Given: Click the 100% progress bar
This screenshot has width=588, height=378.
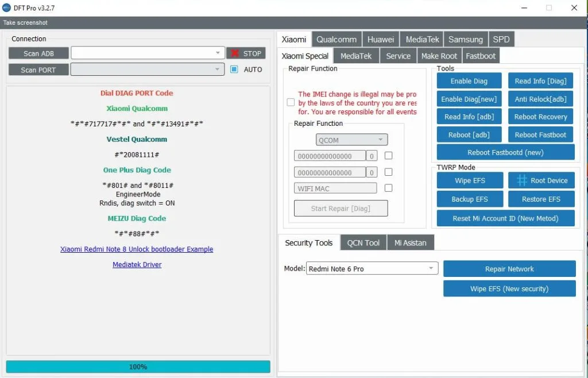Looking at the screenshot, I should tap(138, 367).
